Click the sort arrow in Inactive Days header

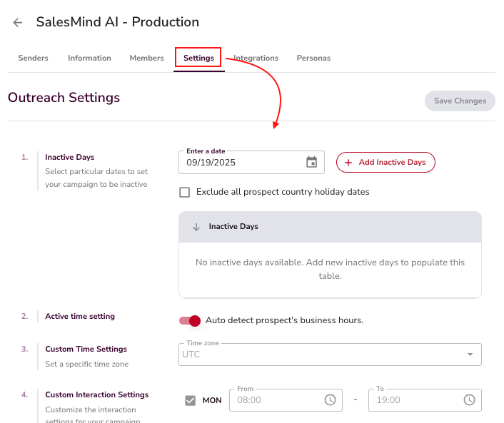point(196,227)
